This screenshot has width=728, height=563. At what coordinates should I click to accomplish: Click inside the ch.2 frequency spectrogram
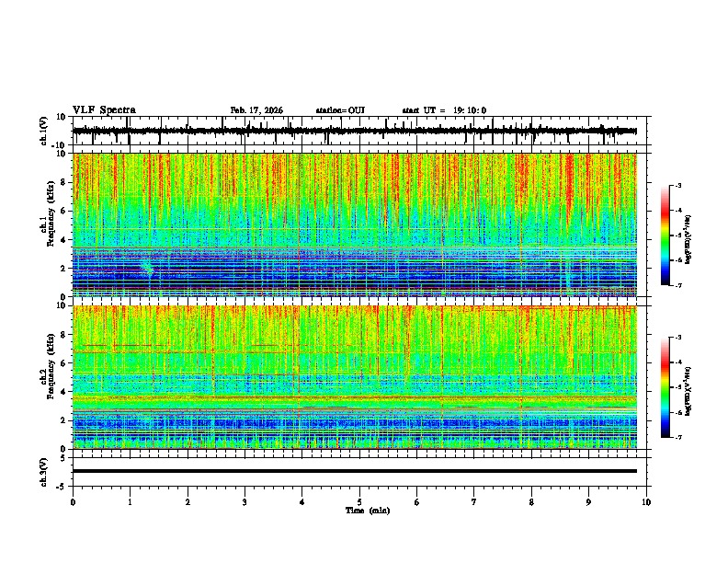tap(355, 377)
